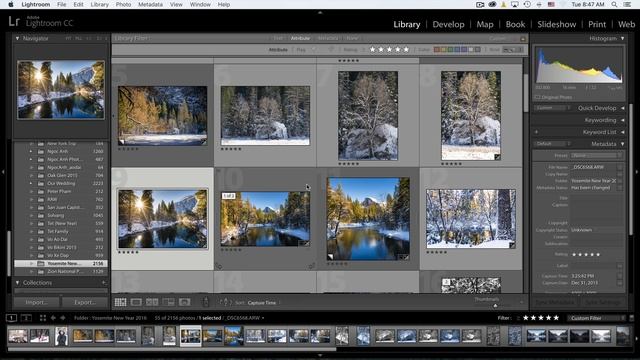Click the plus icon on Keyword List panel

pyautogui.click(x=536, y=132)
